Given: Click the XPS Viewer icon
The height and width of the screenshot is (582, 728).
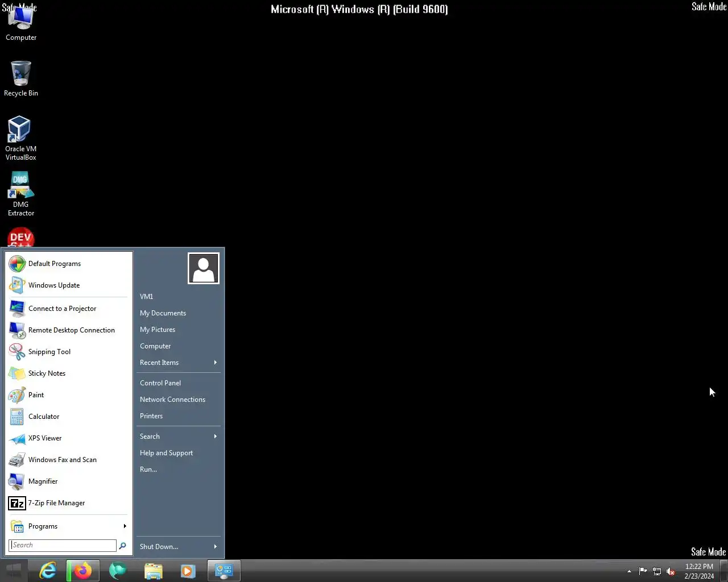Looking at the screenshot, I should pos(17,438).
